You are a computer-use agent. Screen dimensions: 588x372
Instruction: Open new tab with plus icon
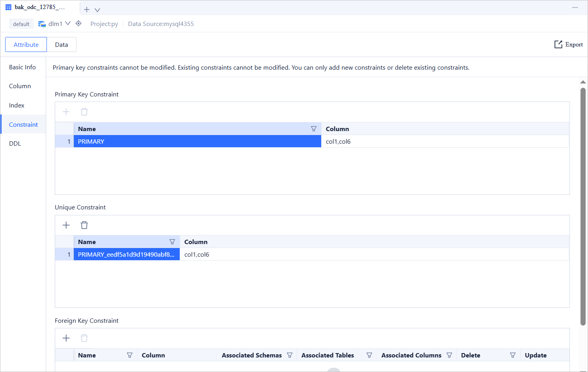point(87,9)
